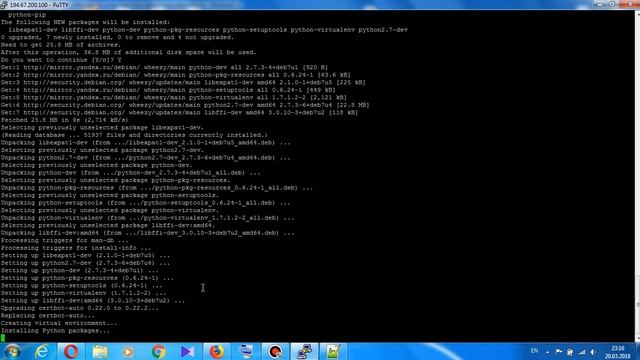Open the green notepad-style taskbar icon
The height and width of the screenshot is (360, 640).
(x=333, y=351)
